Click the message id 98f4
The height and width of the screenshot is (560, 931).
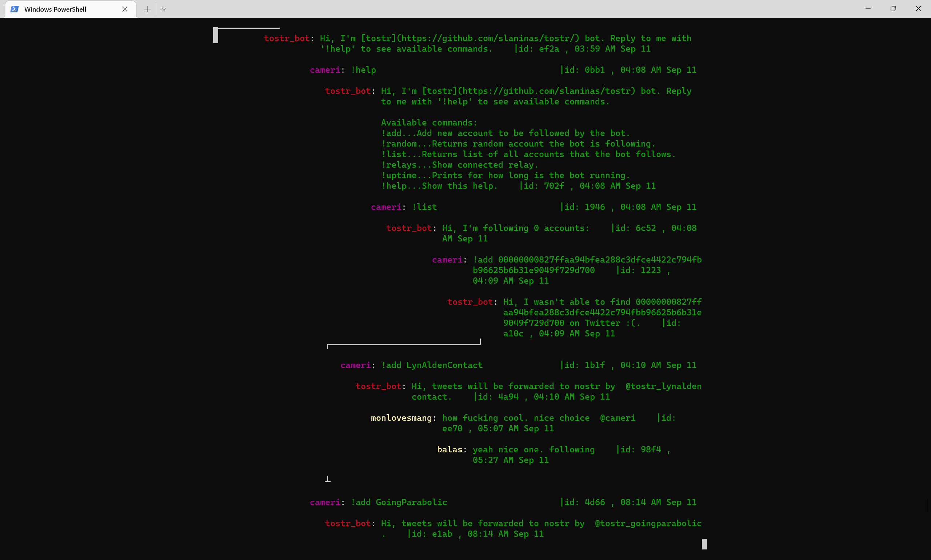click(651, 450)
